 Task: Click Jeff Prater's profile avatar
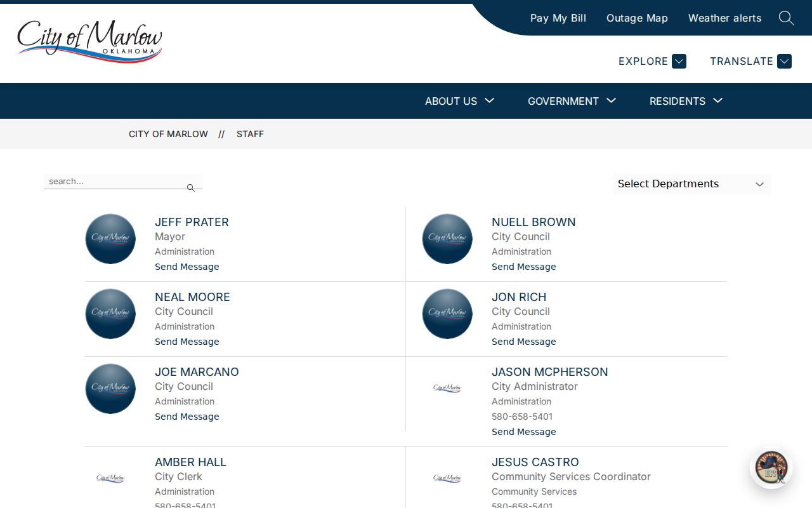coord(110,239)
